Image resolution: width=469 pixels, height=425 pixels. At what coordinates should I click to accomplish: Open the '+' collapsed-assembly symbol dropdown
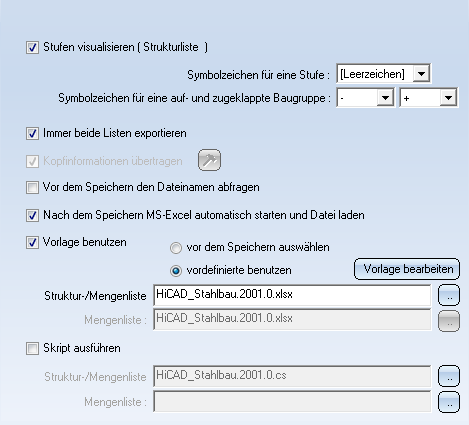448,98
